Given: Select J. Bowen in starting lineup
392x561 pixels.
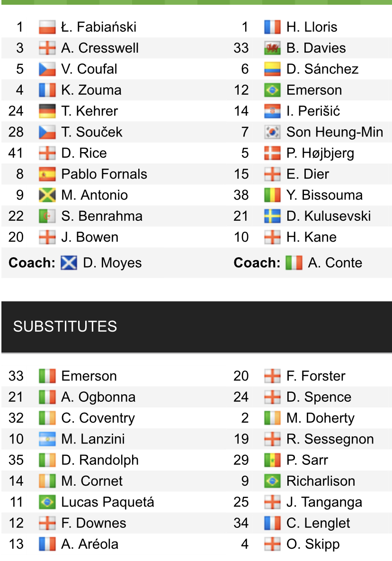Looking at the screenshot, I should tap(89, 237).
